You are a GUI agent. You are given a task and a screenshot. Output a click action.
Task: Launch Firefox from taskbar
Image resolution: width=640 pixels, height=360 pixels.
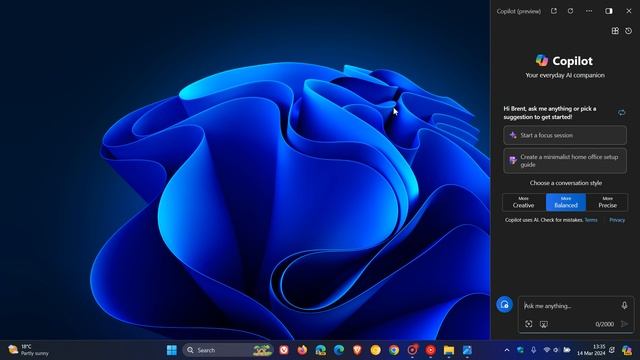[x=302, y=350]
